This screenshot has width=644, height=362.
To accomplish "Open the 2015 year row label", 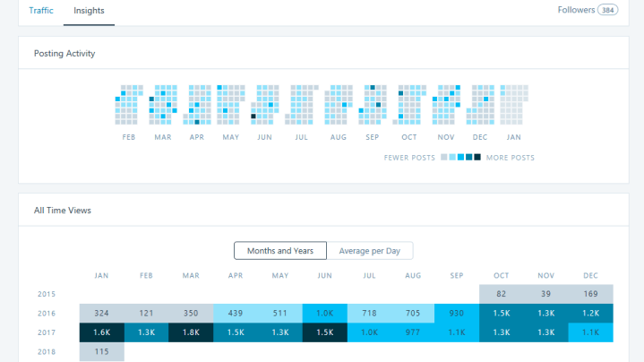I will click(x=47, y=294).
